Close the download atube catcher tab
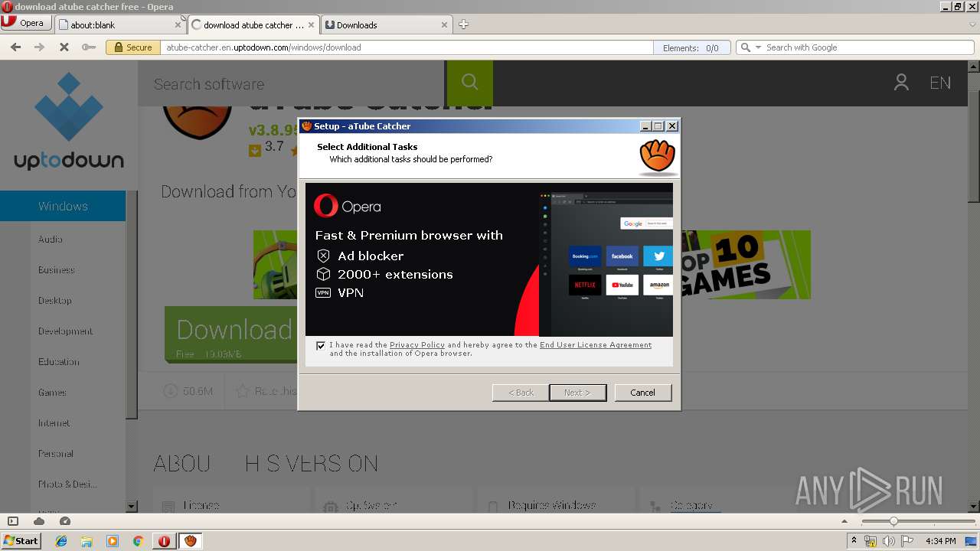 point(311,25)
